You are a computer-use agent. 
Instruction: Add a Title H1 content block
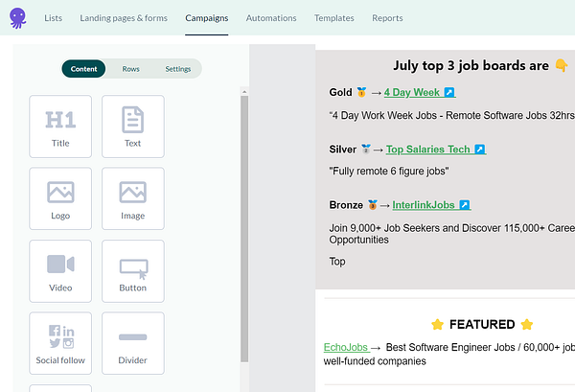[x=60, y=127]
